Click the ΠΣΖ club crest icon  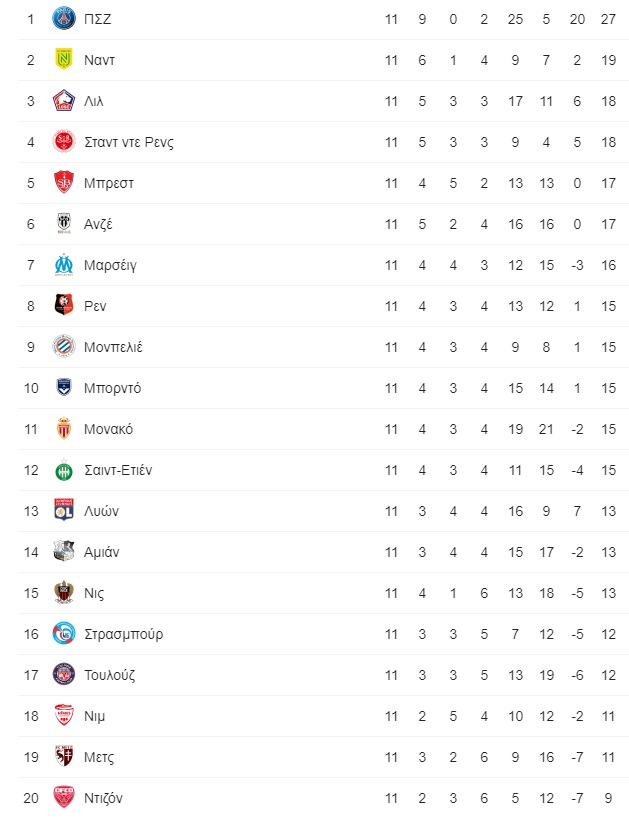[64, 19]
